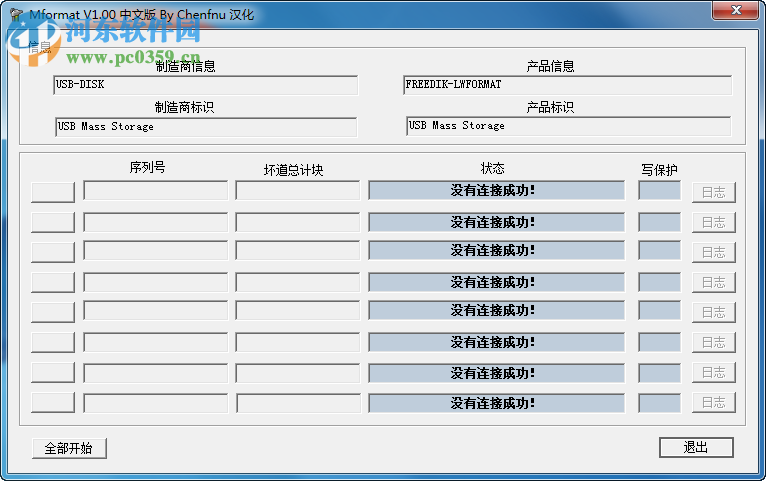
Task: Click the first row 写保护 indicator box
Action: (660, 190)
